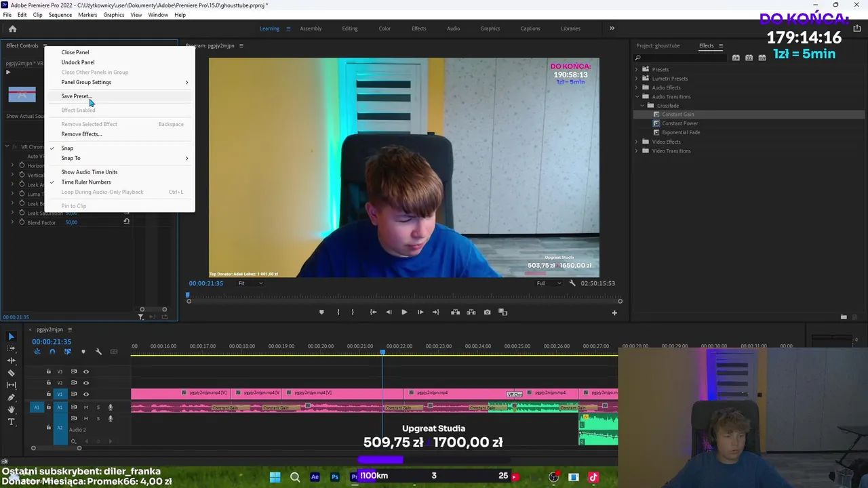Viewport: 868px width, 488px height.
Task: Open workspace overflow chevron menu
Action: (612, 28)
